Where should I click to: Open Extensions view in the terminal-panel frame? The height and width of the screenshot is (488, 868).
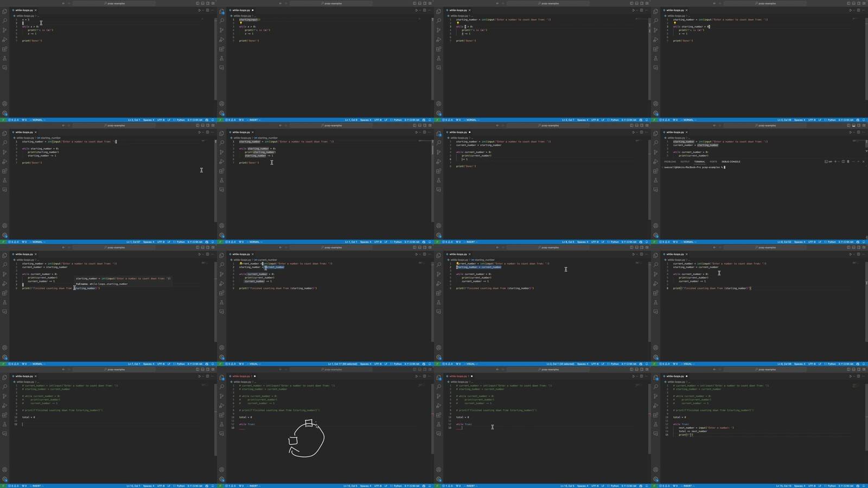pos(655,171)
